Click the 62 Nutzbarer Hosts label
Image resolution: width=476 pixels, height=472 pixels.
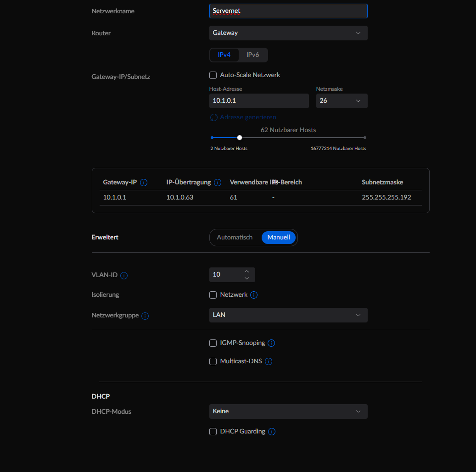[288, 130]
